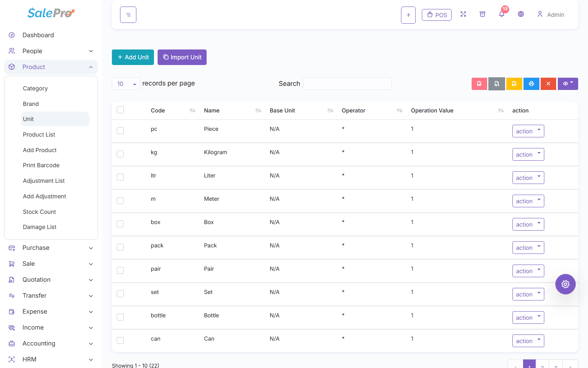
Task: Export table using the gray Excel icon
Action: click(497, 84)
